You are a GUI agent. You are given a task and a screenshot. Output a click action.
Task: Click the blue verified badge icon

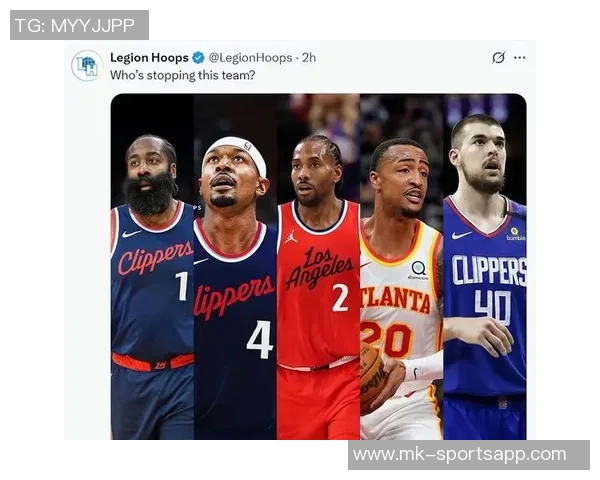pos(198,58)
